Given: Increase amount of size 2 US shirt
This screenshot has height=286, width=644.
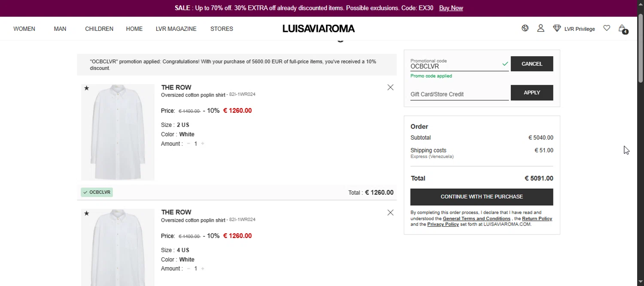Looking at the screenshot, I should pos(203,144).
